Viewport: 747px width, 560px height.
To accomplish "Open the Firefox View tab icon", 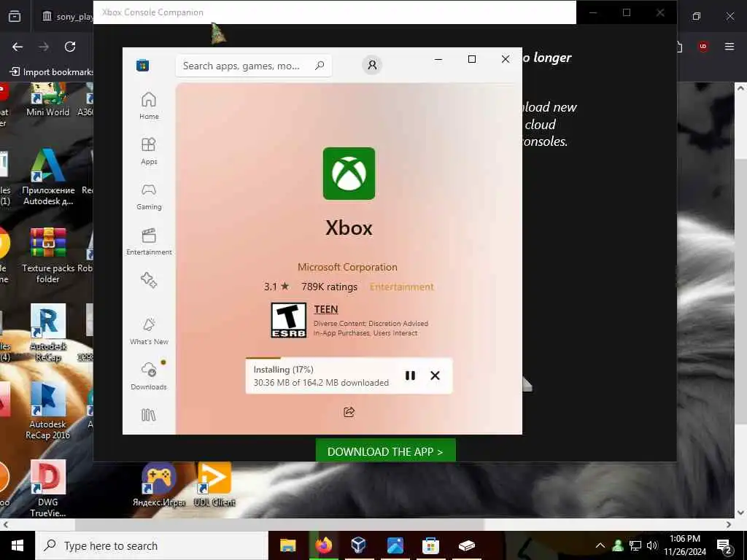I will pos(15,16).
